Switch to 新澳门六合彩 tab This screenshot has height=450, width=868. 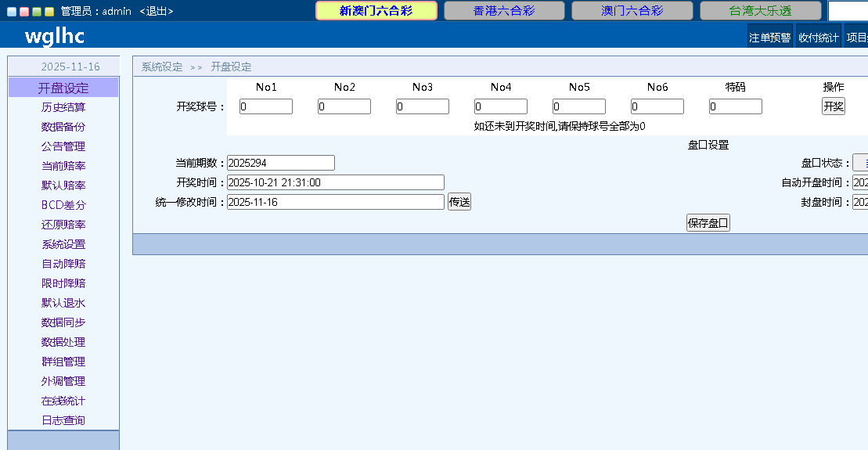[376, 11]
